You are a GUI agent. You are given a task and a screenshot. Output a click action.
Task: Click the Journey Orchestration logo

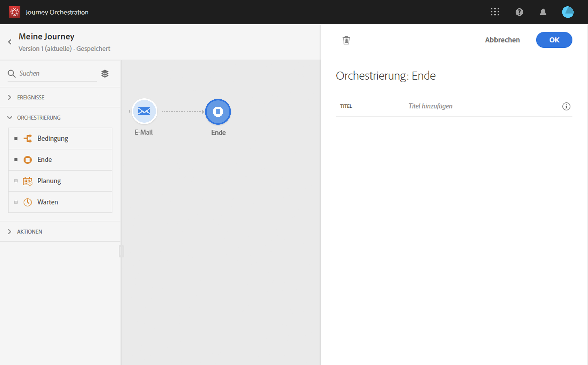(14, 12)
